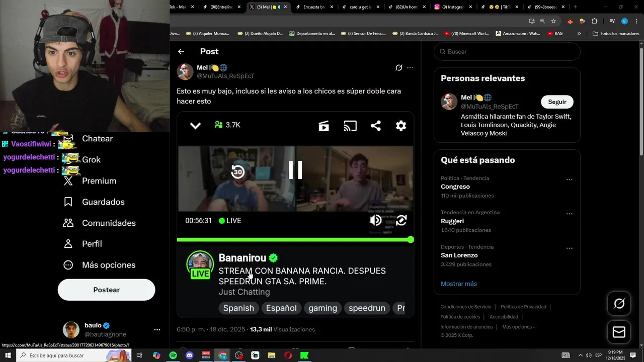Open Windows Start menu
Image resolution: width=644 pixels, height=362 pixels.
pyautogui.click(x=8, y=355)
